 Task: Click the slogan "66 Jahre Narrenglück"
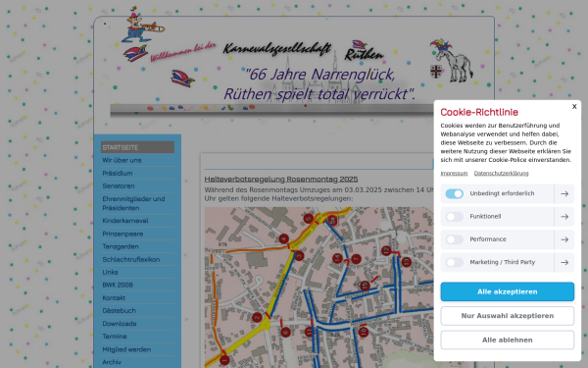coord(319,75)
